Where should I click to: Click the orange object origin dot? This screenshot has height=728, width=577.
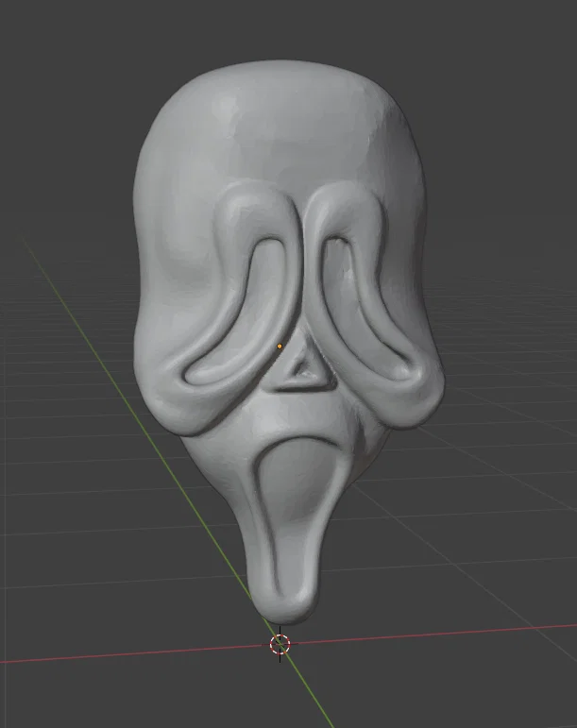point(280,346)
